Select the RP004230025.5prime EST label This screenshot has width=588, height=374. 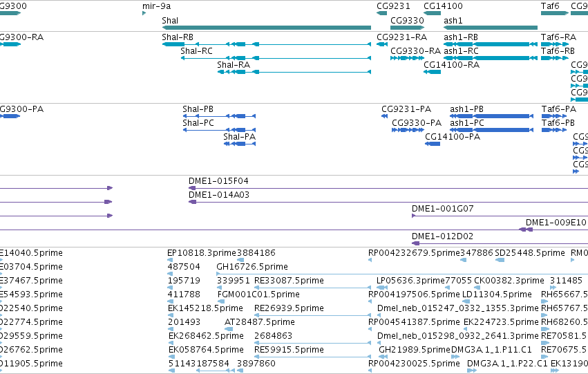tap(414, 364)
